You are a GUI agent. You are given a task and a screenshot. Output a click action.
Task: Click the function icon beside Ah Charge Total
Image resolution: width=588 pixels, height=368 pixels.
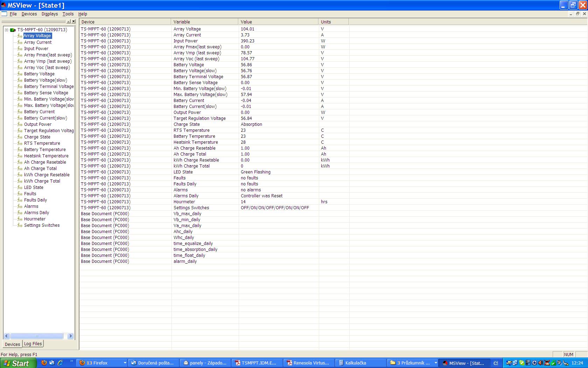20,169
